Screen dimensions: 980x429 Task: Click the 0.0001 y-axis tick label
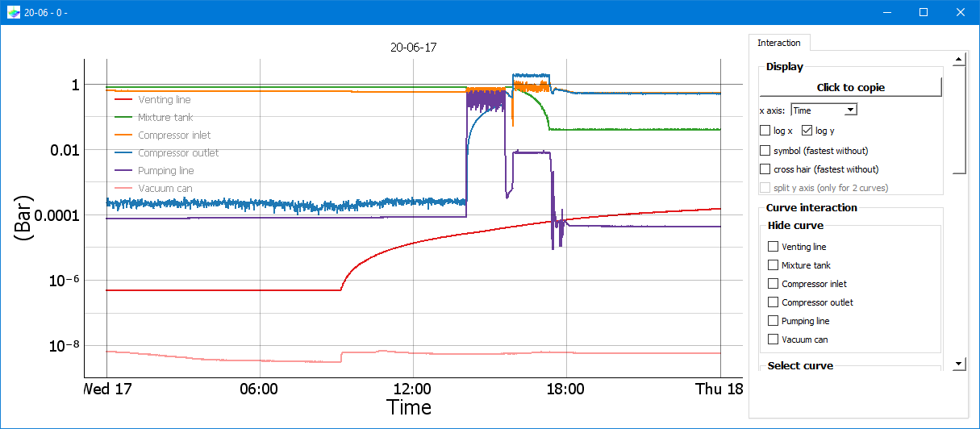(56, 215)
